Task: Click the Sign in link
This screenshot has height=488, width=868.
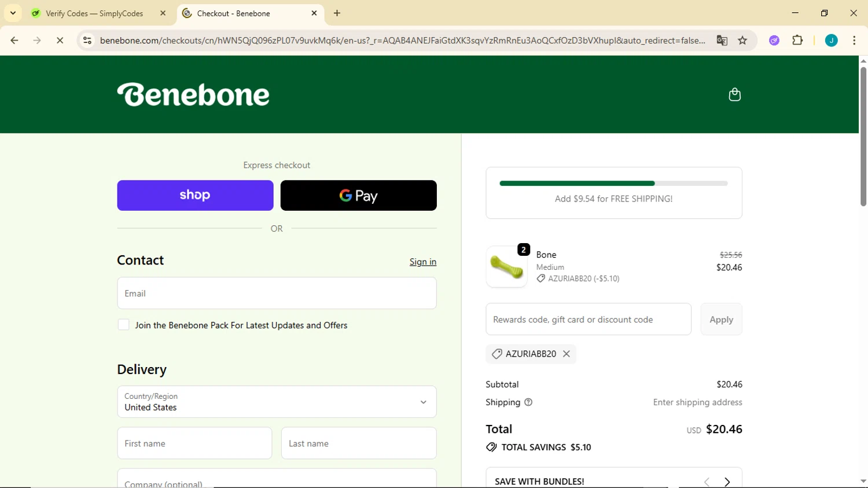Action: [x=423, y=262]
